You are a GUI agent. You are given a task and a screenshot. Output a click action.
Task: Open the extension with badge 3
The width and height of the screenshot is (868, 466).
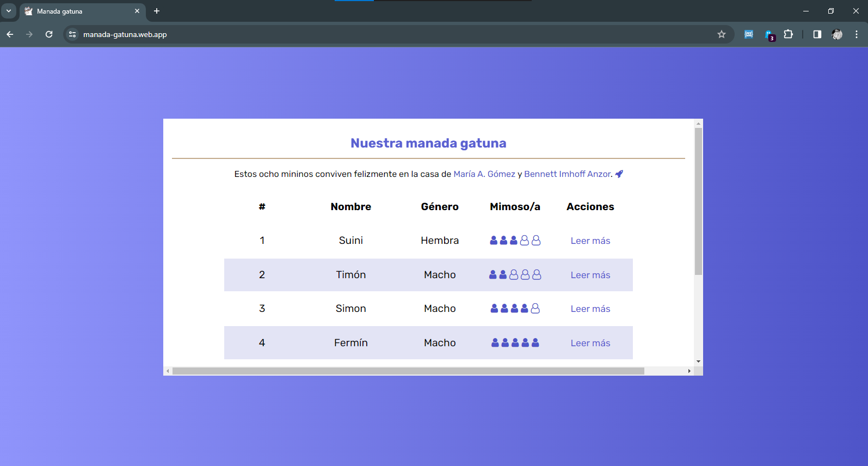pyautogui.click(x=769, y=35)
